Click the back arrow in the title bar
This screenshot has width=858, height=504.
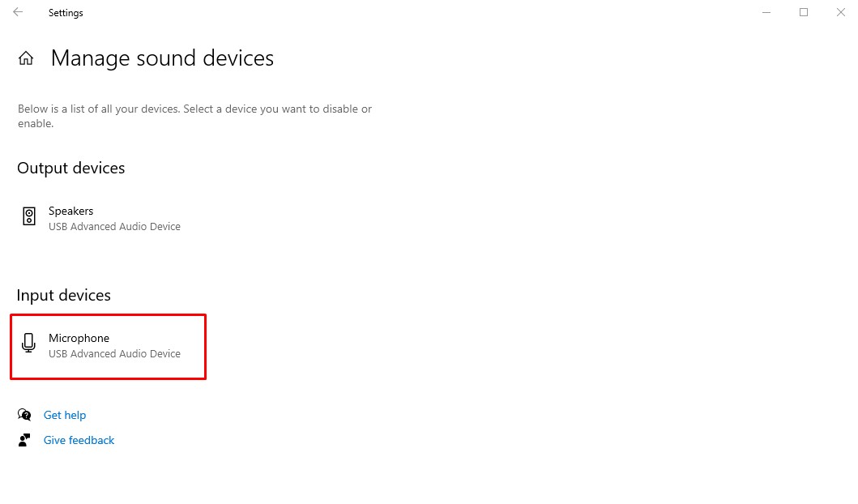coord(16,12)
